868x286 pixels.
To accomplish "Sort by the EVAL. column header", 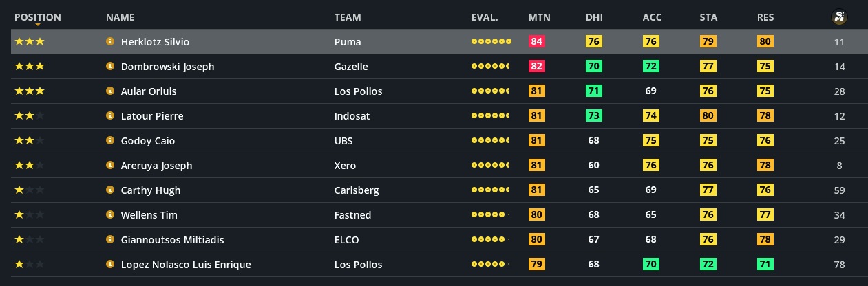I will 485,17.
